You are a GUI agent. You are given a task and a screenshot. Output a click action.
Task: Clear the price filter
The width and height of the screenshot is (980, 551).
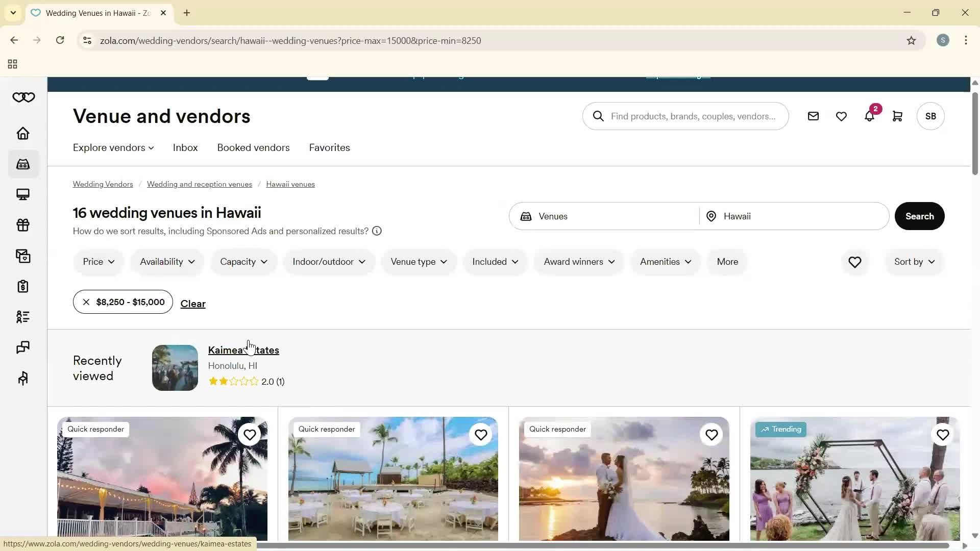(192, 304)
